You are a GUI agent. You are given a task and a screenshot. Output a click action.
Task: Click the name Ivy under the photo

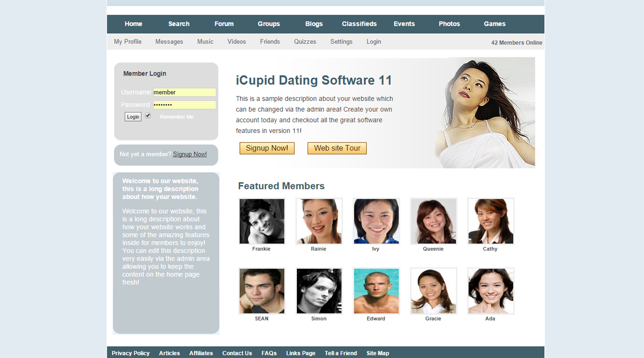376,249
